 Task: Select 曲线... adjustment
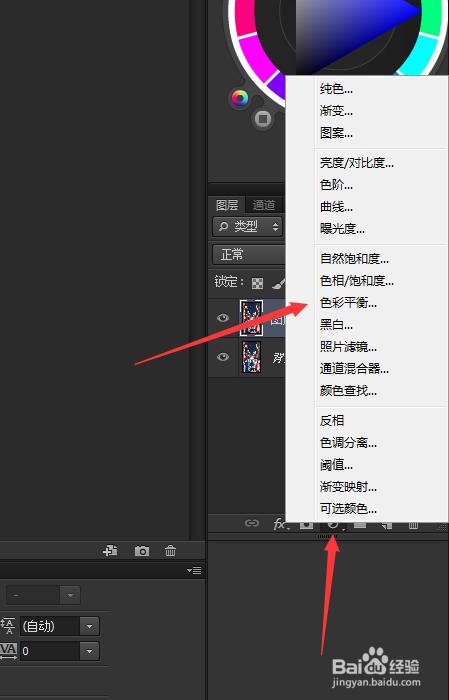336,207
